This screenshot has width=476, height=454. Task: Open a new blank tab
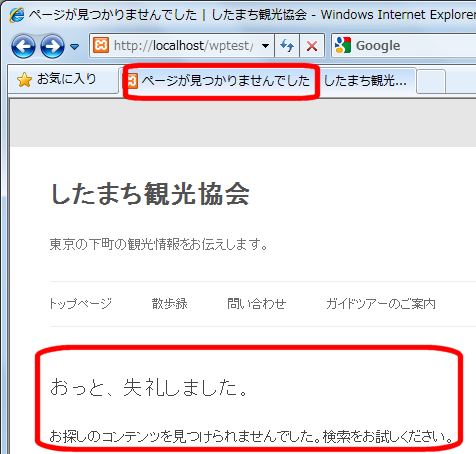coord(431,81)
